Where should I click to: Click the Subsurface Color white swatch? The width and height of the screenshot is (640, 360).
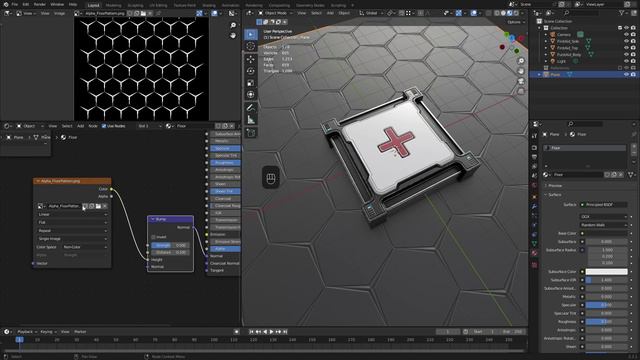point(607,272)
